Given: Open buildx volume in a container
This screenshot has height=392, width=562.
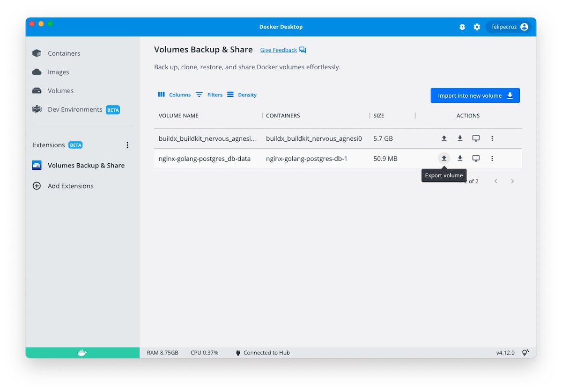Looking at the screenshot, I should [x=476, y=138].
